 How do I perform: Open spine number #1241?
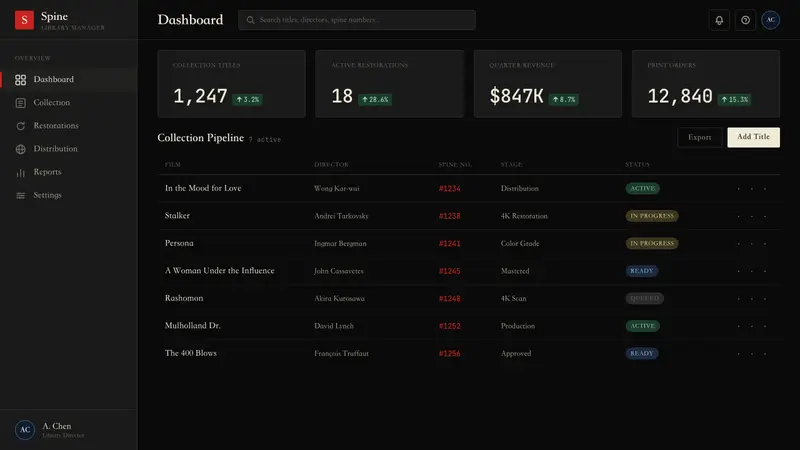[449, 244]
